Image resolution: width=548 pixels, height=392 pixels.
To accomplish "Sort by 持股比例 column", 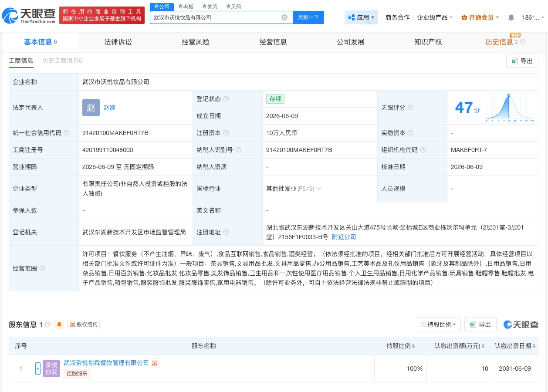I will (413, 346).
